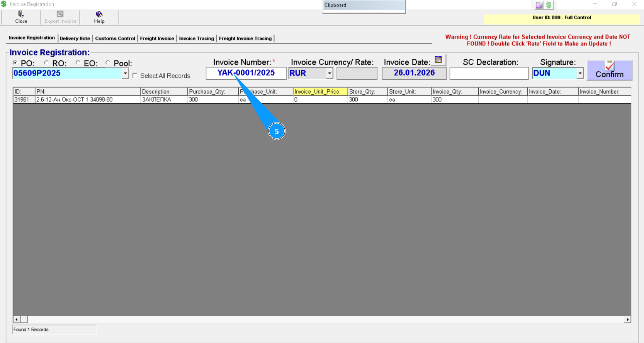Select the PN cell 2.6-12-Ан.Окс-ОСТ 1 34098-80
This screenshot has height=343, width=644.
[x=88, y=99]
